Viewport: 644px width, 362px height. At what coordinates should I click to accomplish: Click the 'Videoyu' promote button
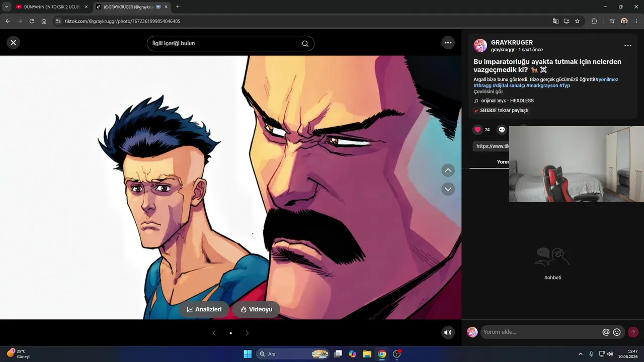(256, 309)
